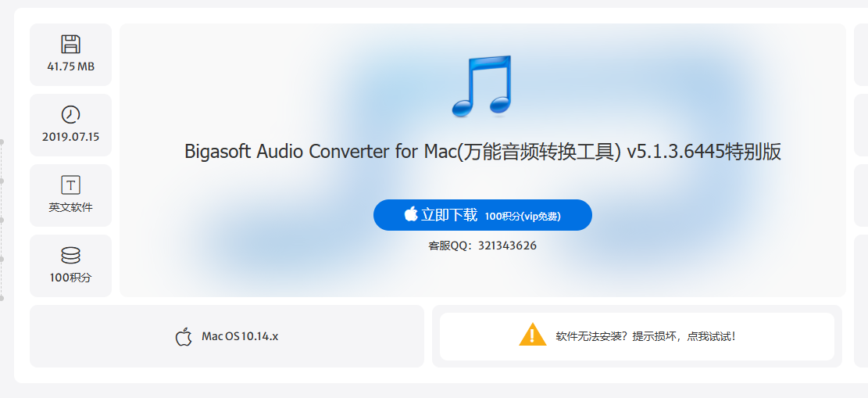Click the T language type icon
This screenshot has height=398, width=868.
(x=71, y=185)
